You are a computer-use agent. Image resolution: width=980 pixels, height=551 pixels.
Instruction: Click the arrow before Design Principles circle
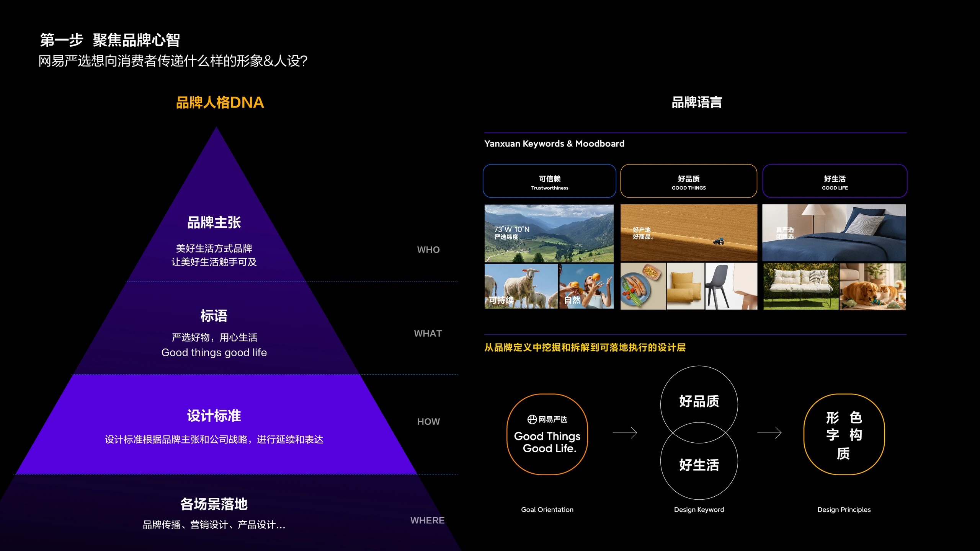point(769,433)
